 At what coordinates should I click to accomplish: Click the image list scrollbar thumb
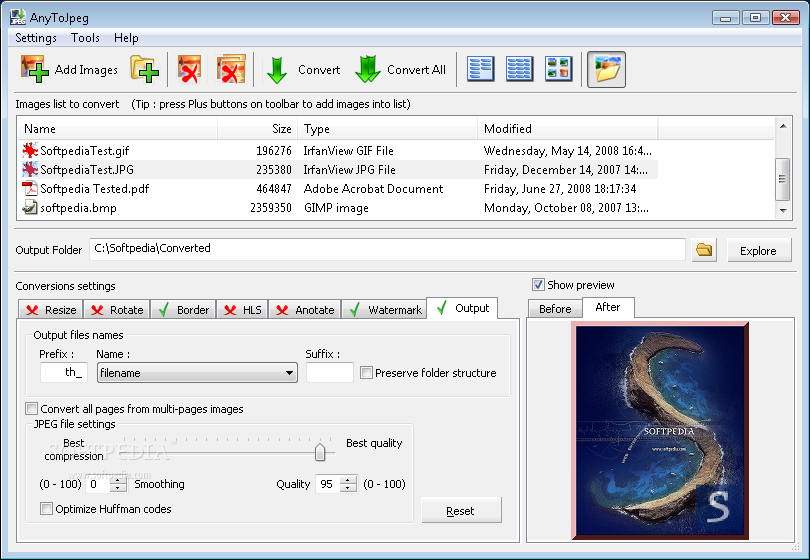(x=783, y=179)
